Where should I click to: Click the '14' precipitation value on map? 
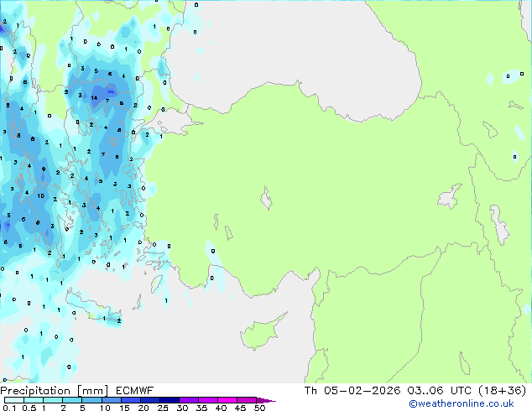pos(94,97)
